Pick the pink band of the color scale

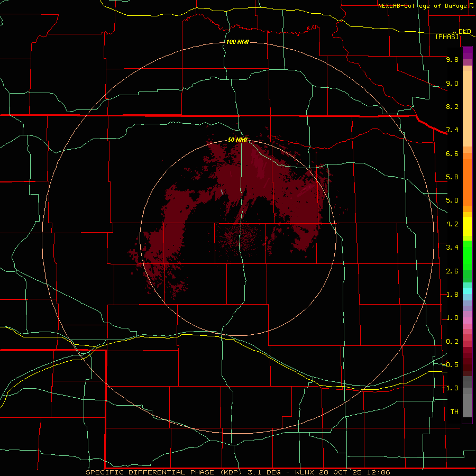[467, 321]
